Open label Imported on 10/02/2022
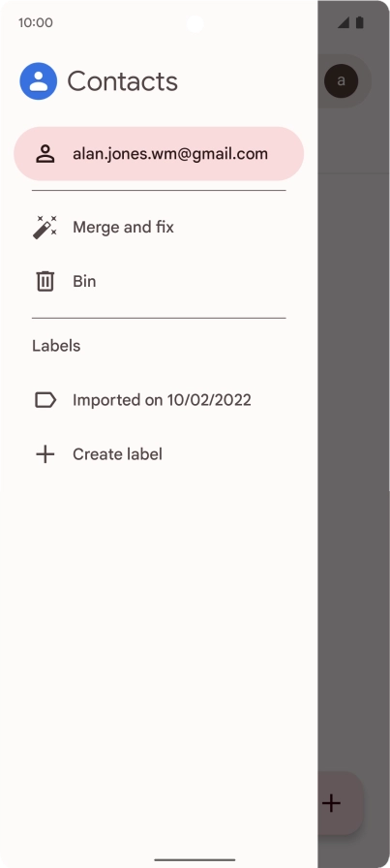 coord(159,400)
